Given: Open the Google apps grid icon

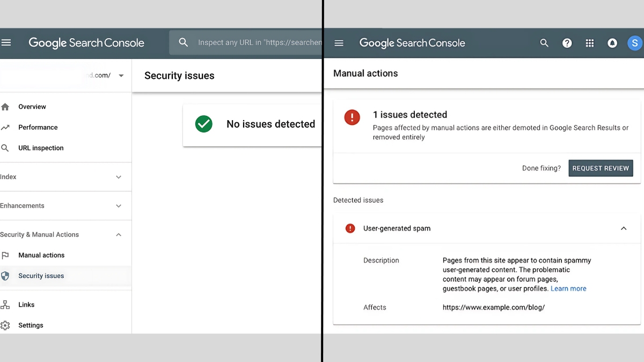Looking at the screenshot, I should pos(590,43).
